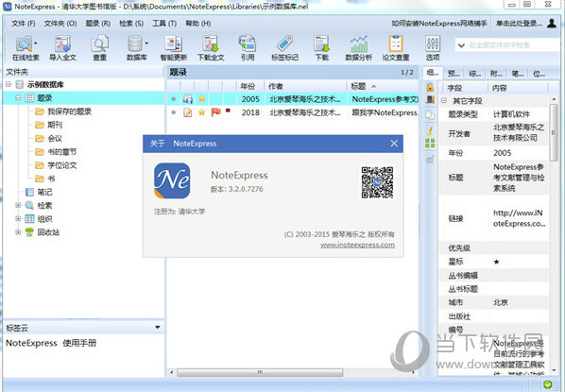Open www.inoteexpress.com link in About dialog
Image resolution: width=565 pixels, height=392 pixels.
pyautogui.click(x=357, y=245)
